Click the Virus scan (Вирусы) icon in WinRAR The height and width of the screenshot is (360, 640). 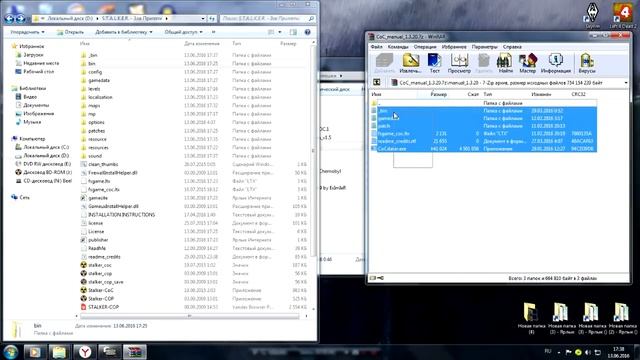pos(587,63)
